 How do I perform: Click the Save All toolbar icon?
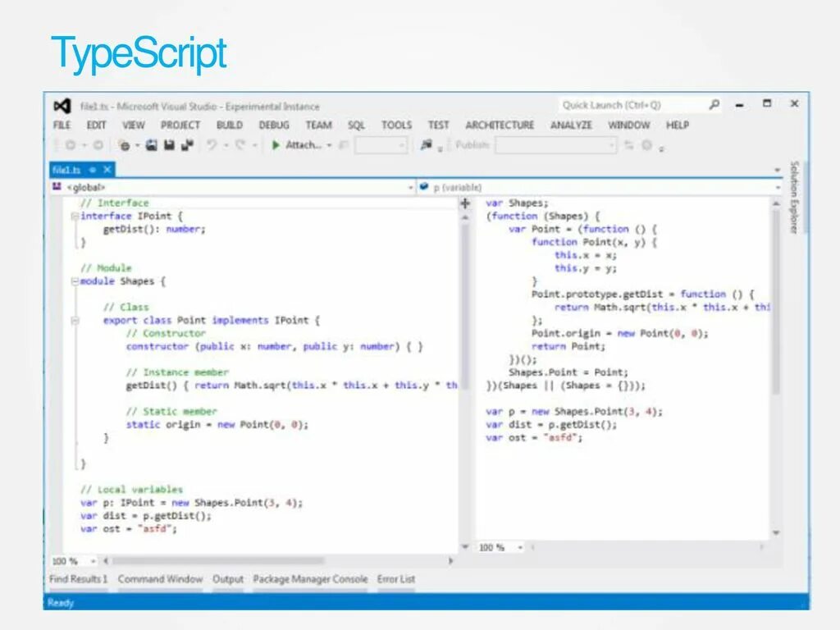(187, 145)
